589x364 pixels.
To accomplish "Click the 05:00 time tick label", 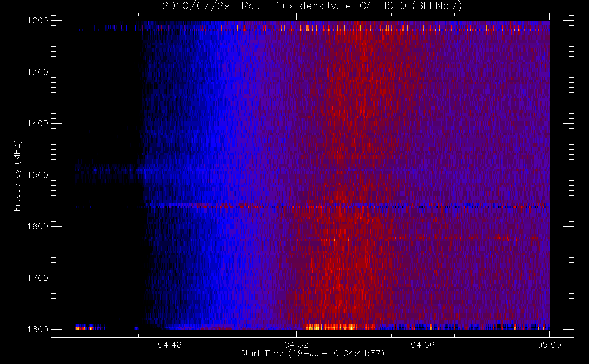I will (x=549, y=345).
